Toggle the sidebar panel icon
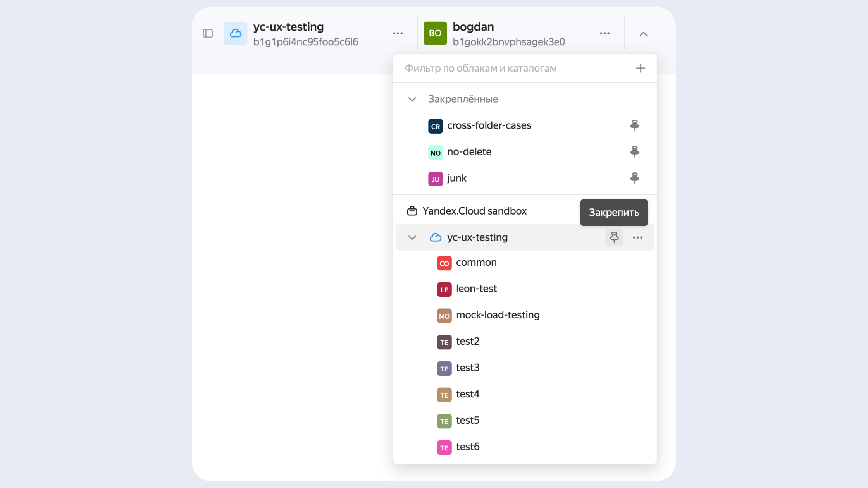 [x=208, y=33]
